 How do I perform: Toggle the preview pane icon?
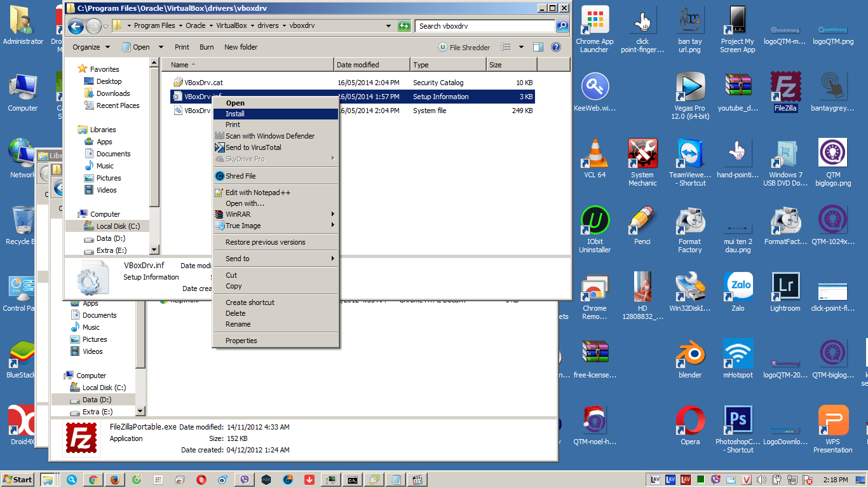pos(538,47)
